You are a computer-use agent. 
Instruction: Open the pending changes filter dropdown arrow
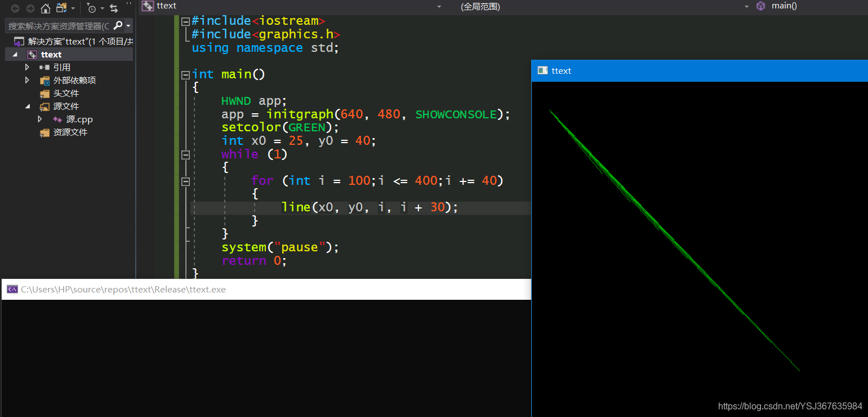102,8
